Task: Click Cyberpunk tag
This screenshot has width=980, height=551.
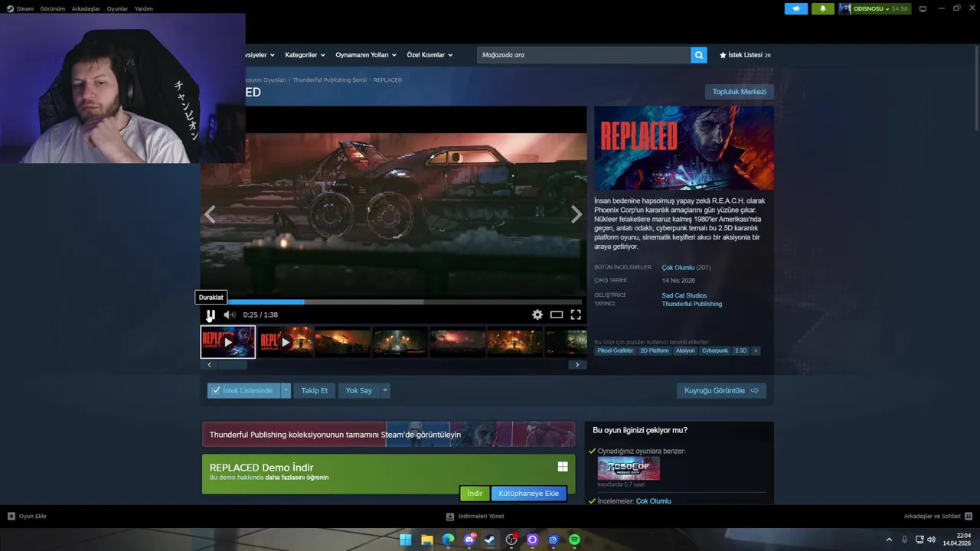Action: 715,350
